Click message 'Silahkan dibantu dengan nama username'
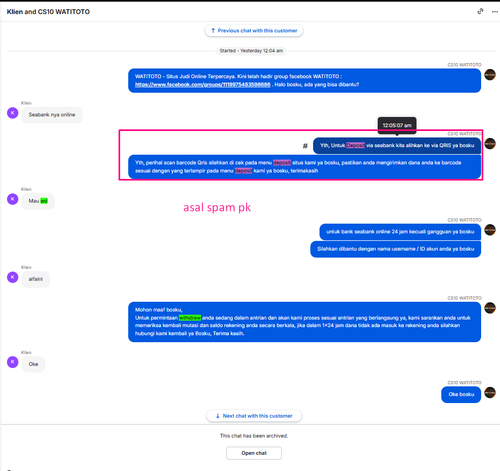500x471 pixels. [395, 249]
